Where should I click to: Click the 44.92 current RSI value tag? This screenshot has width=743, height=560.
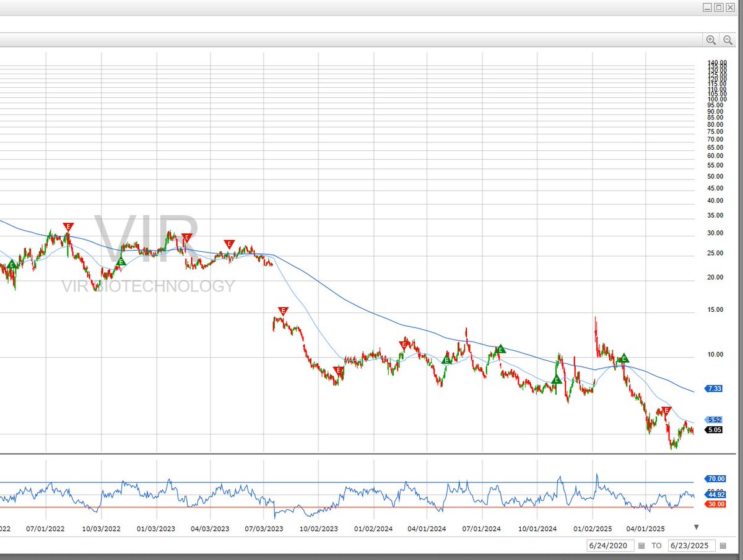(x=715, y=494)
